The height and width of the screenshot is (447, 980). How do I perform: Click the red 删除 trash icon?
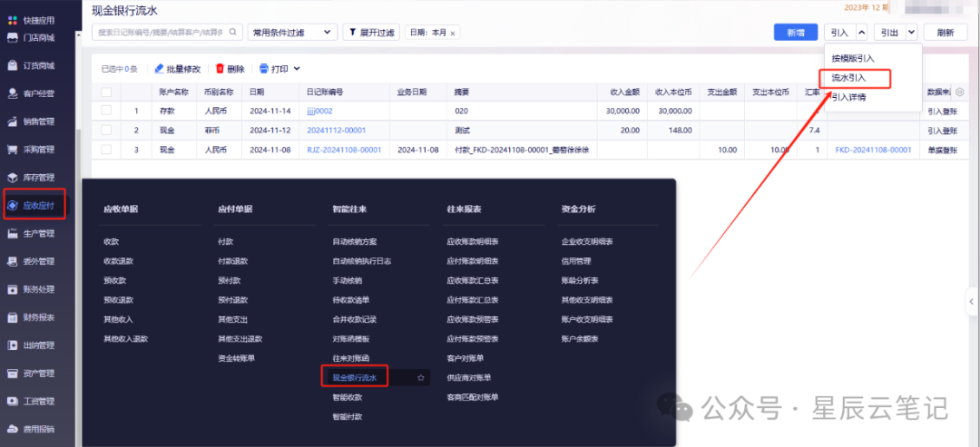[x=220, y=69]
